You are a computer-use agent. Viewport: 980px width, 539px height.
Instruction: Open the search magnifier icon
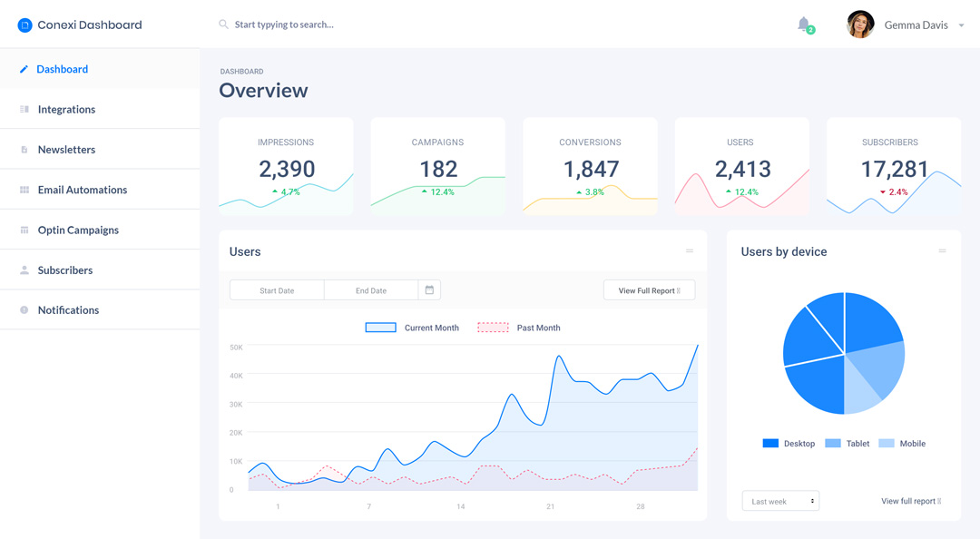tap(223, 24)
